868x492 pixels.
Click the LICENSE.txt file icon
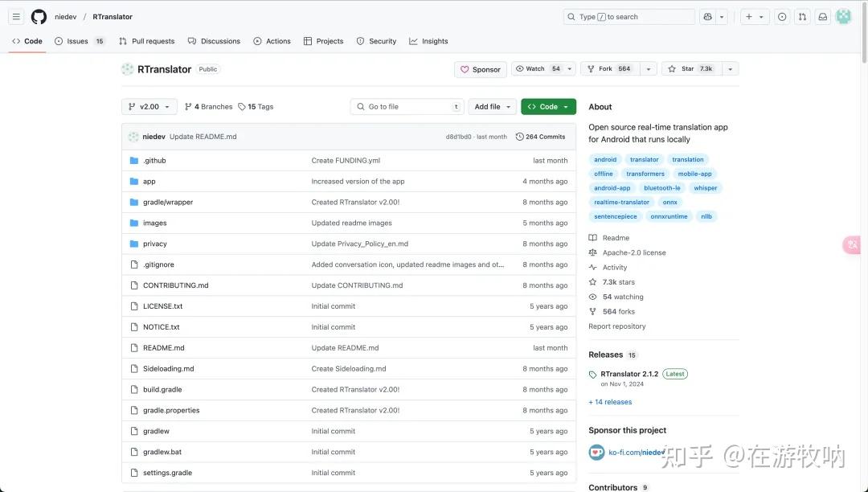point(134,306)
